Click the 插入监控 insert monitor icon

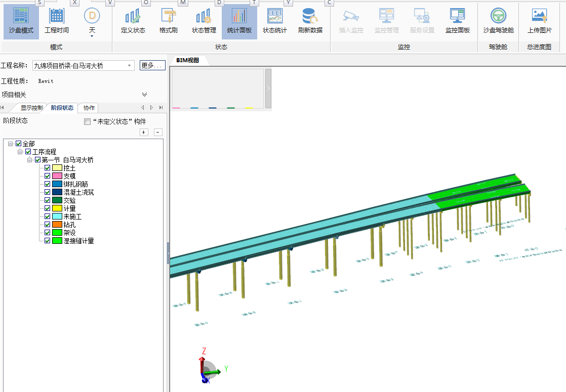click(x=351, y=21)
